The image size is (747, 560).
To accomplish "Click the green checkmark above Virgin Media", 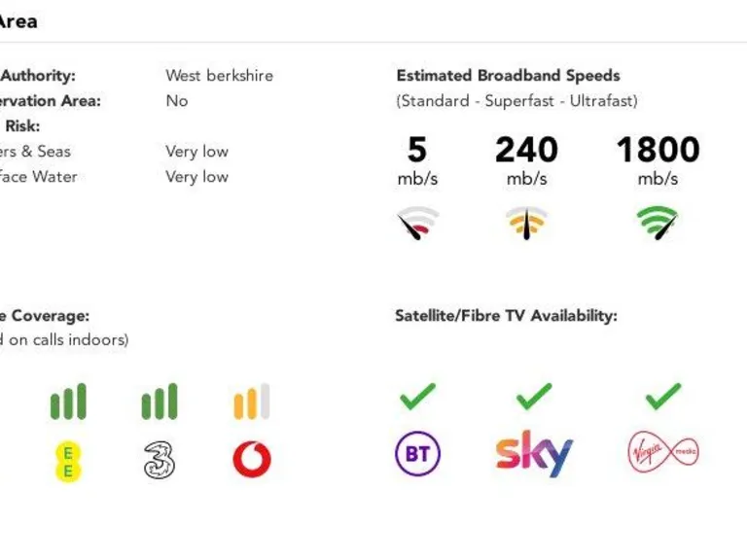I will pos(663,396).
